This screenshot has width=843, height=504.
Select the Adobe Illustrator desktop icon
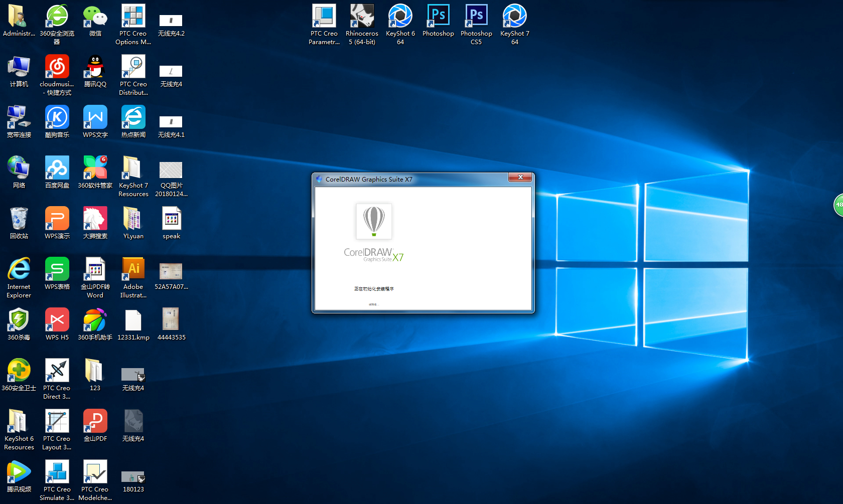pos(133,269)
